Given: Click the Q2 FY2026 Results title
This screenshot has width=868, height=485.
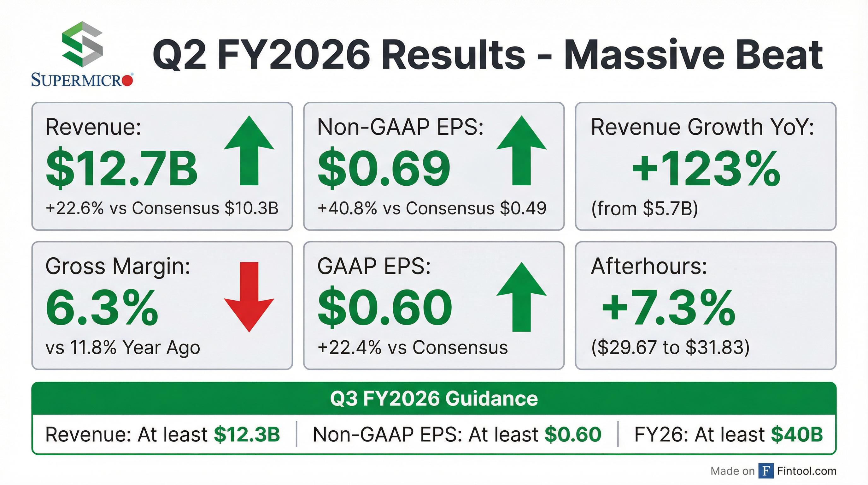Looking at the screenshot, I should pyautogui.click(x=488, y=55).
